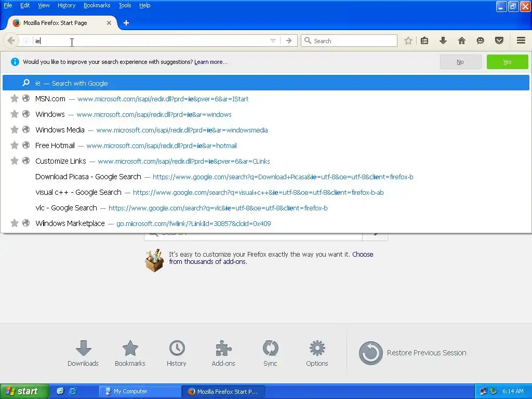This screenshot has width=532, height=399.
Task: Click 'Choose from thousands of add-ons' link
Action: point(271,258)
